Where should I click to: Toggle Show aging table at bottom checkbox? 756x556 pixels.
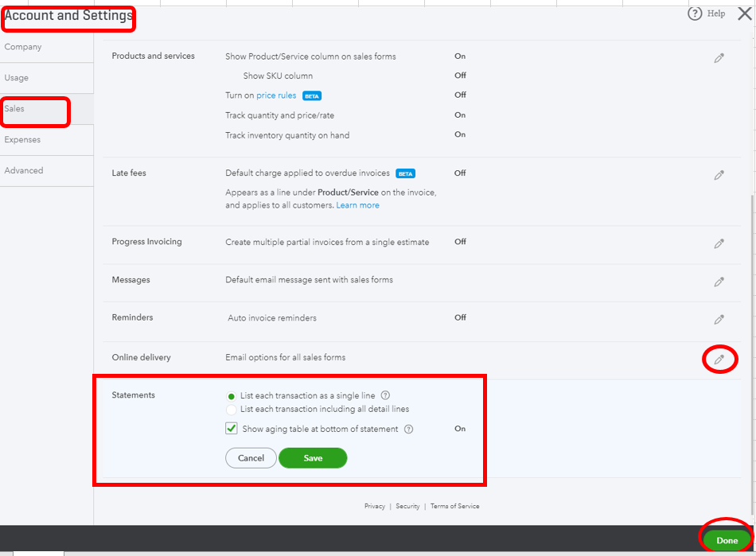point(232,428)
